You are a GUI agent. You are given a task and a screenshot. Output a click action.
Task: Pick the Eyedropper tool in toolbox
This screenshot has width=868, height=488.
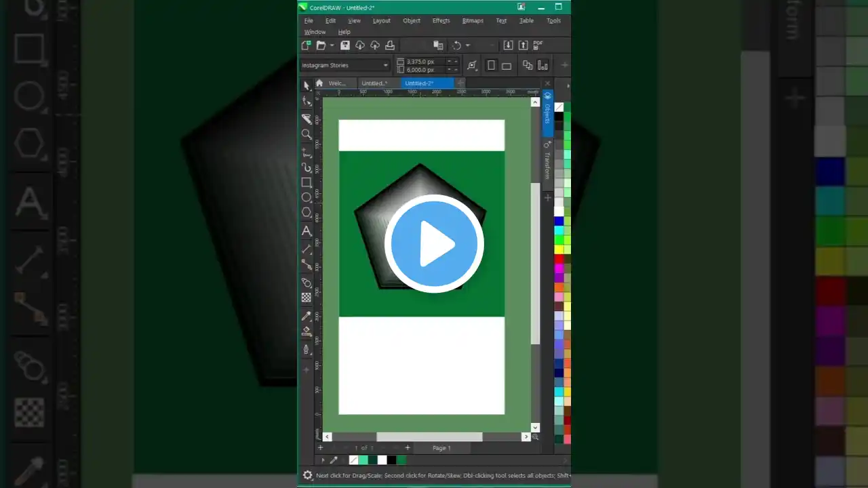pos(307,316)
